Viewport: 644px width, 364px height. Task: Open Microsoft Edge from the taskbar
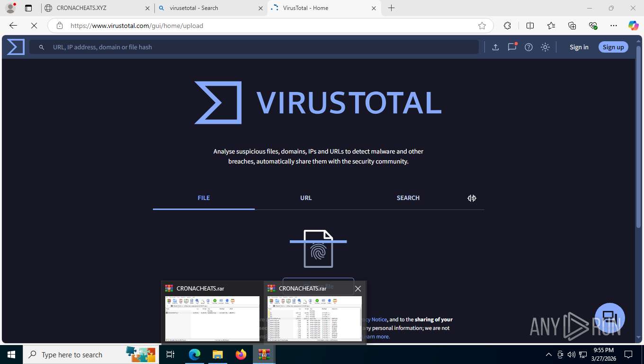point(195,355)
